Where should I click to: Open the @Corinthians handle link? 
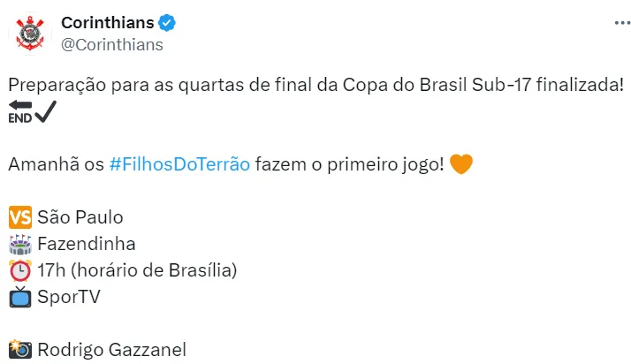click(111, 44)
